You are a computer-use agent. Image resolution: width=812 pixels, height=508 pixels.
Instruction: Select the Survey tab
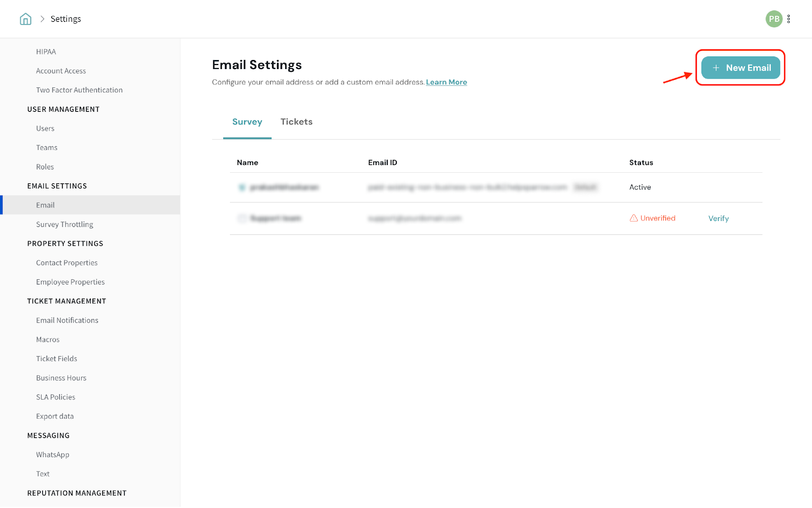pos(247,122)
